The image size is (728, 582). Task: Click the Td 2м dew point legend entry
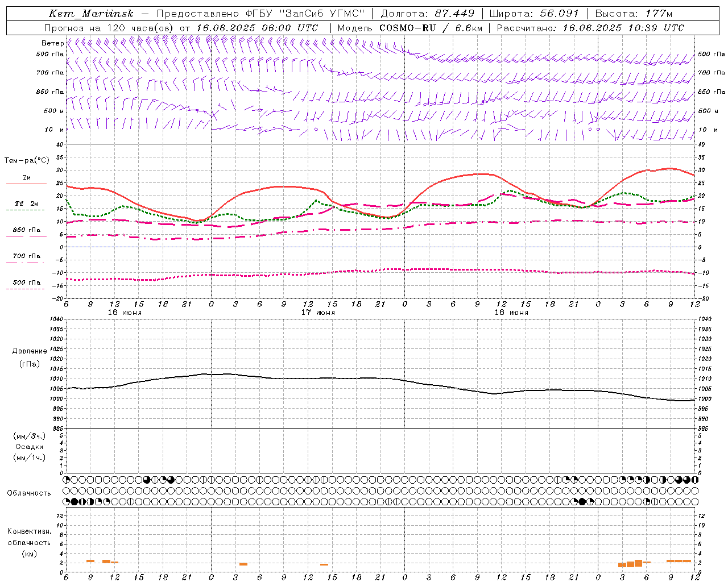(26, 203)
